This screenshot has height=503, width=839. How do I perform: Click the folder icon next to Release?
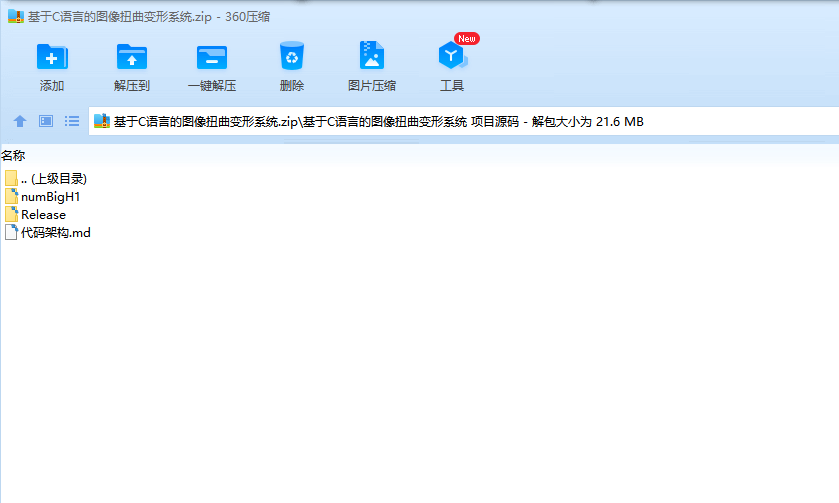pyautogui.click(x=11, y=215)
